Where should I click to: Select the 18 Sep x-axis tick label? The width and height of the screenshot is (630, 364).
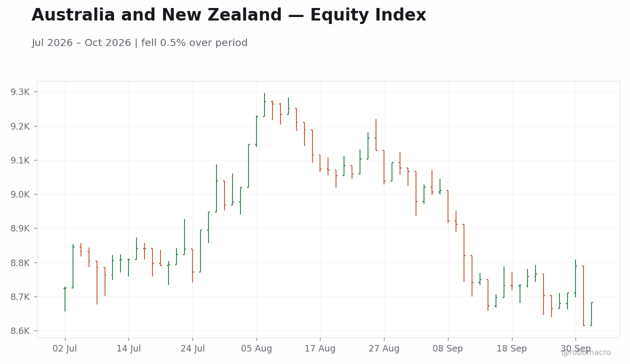[x=511, y=349]
